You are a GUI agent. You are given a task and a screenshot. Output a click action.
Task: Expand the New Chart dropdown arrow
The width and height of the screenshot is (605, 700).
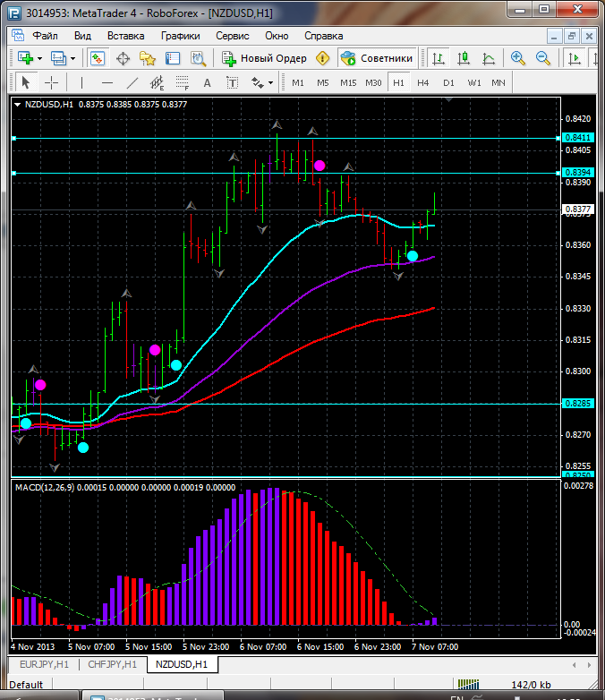click(x=41, y=58)
